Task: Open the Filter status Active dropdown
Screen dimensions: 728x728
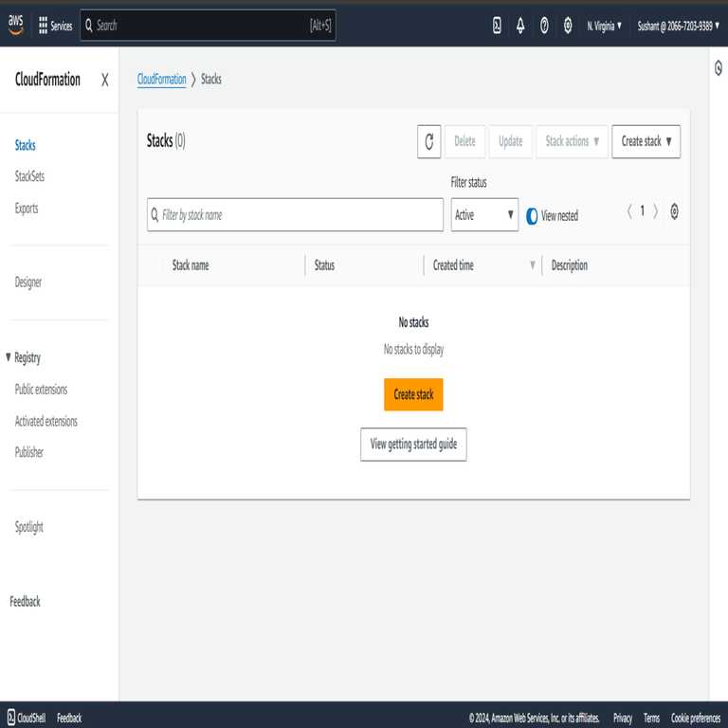Action: point(484,215)
